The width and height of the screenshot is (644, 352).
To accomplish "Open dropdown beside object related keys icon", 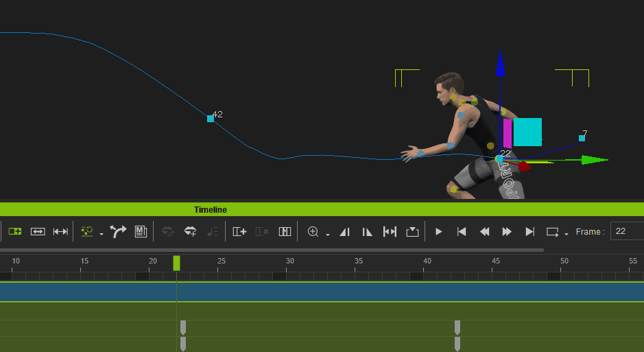I will click(x=101, y=234).
